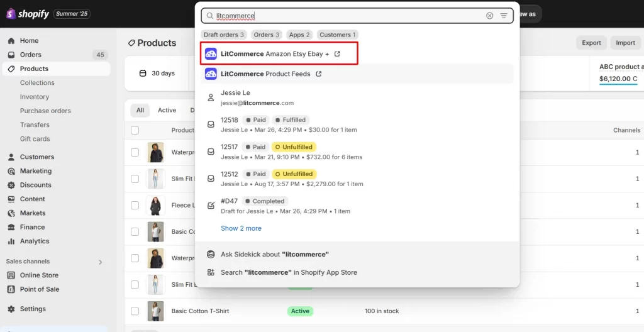Click the Shopify logo

click(28, 14)
